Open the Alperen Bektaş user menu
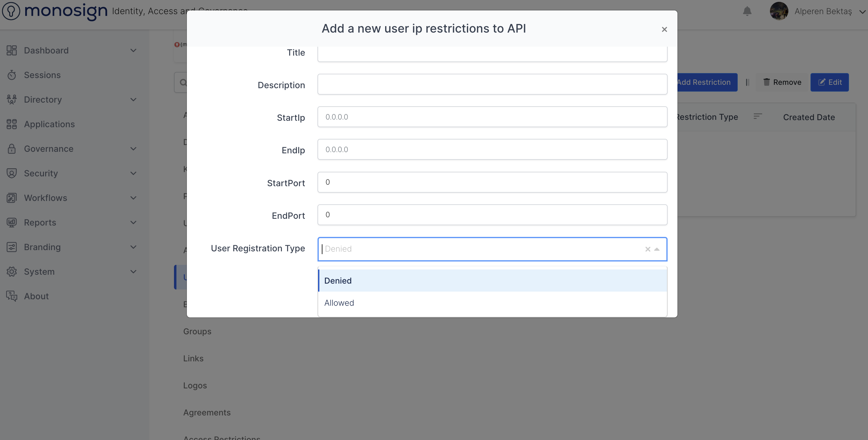The height and width of the screenshot is (440, 868). [x=823, y=11]
